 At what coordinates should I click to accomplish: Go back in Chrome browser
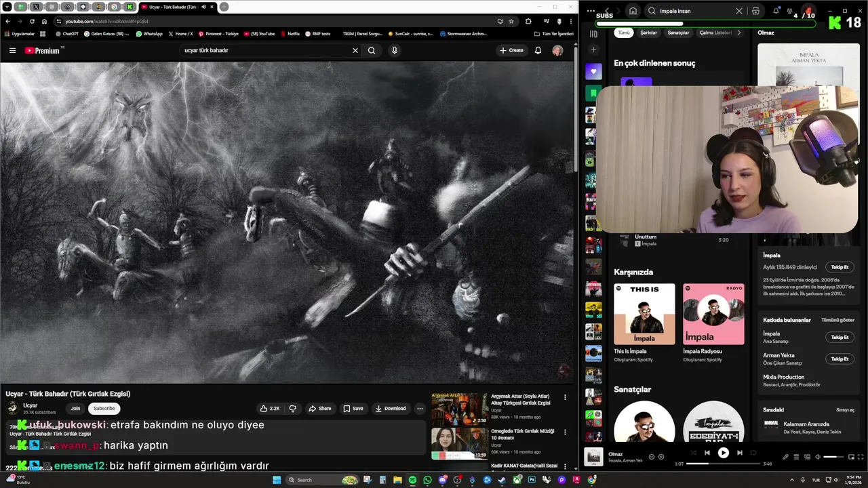pyautogui.click(x=7, y=21)
